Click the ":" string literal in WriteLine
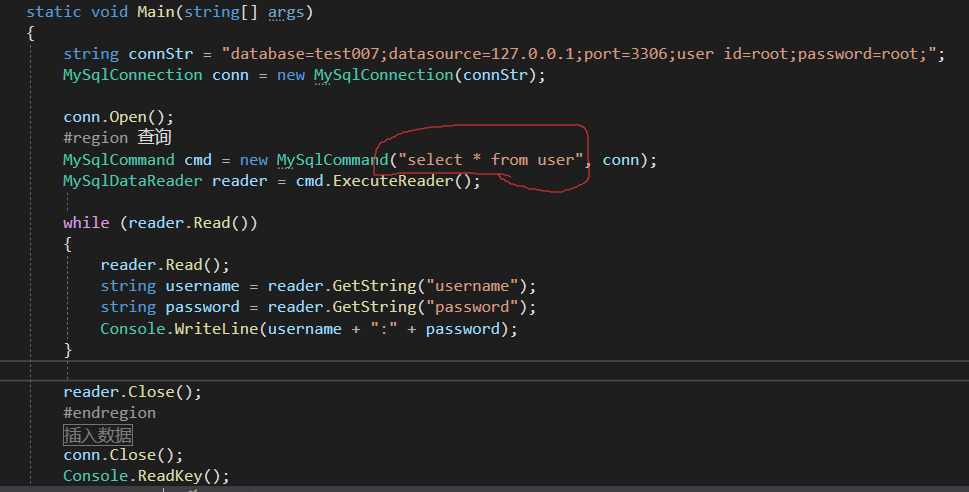969x492 pixels. point(384,328)
